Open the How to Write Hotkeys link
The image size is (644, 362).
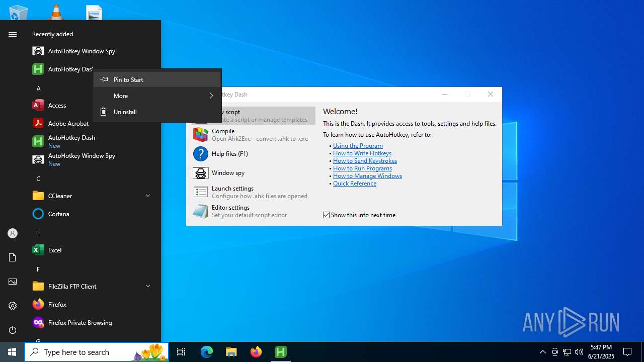(x=362, y=153)
